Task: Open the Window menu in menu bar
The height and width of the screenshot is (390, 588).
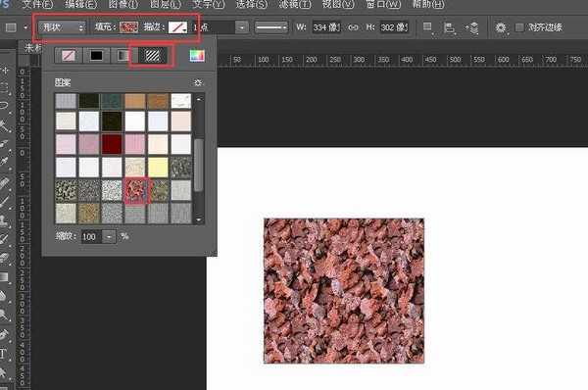Action: [x=383, y=5]
